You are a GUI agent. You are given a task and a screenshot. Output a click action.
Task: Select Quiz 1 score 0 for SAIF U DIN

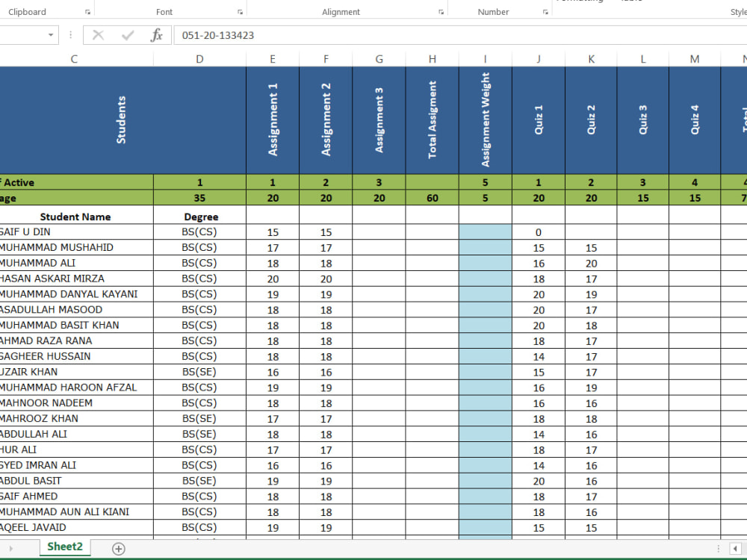point(539,232)
